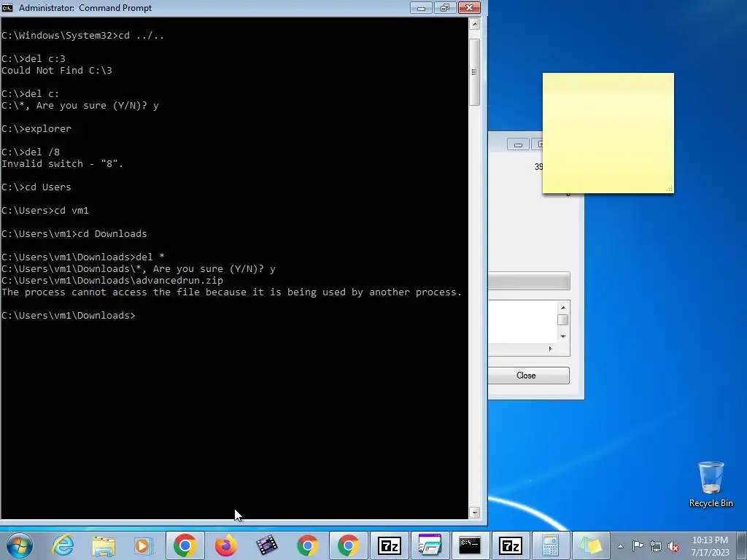Click 'Downloads>del *' command line
The width and height of the screenshot is (747, 560).
(83, 257)
